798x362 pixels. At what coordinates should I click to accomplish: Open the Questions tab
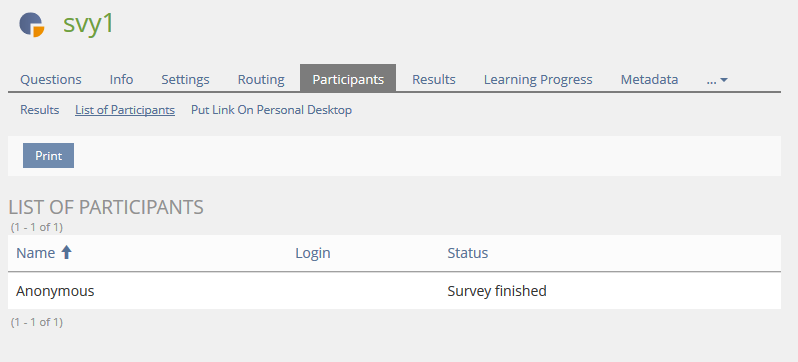51,79
